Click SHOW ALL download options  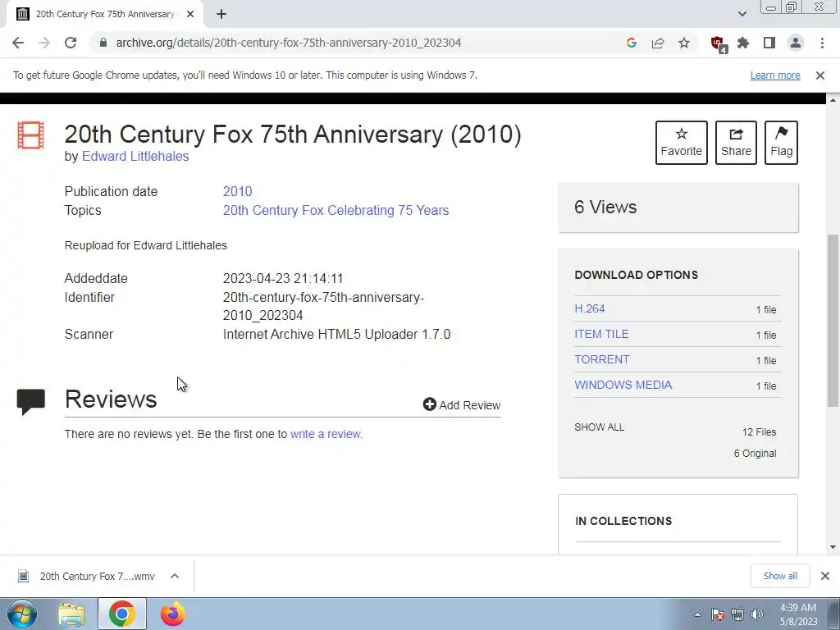point(600,427)
